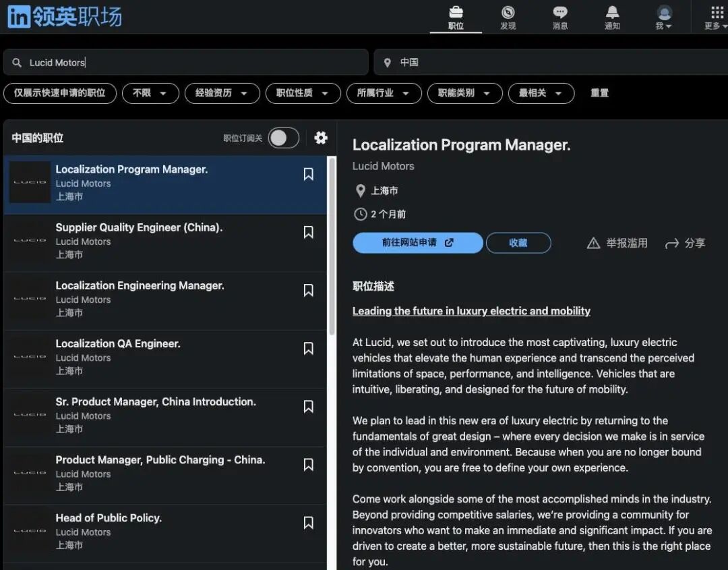The width and height of the screenshot is (728, 570).
Task: Bookmark the Localization QA Engineer job
Action: tap(308, 349)
